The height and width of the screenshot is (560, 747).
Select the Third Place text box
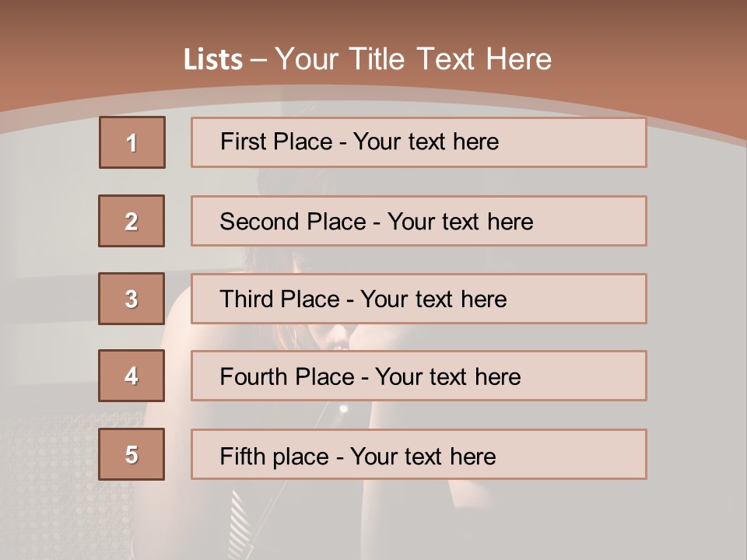click(419, 299)
